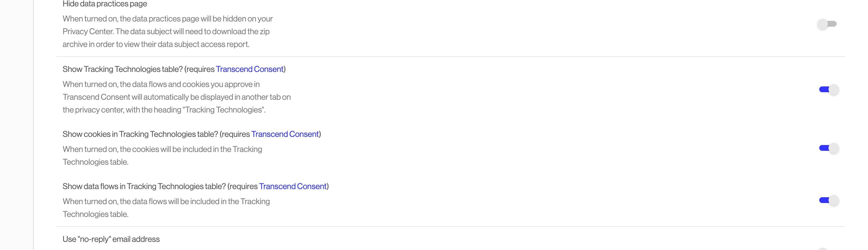Click the left sidebar panel border

(x=33, y=125)
